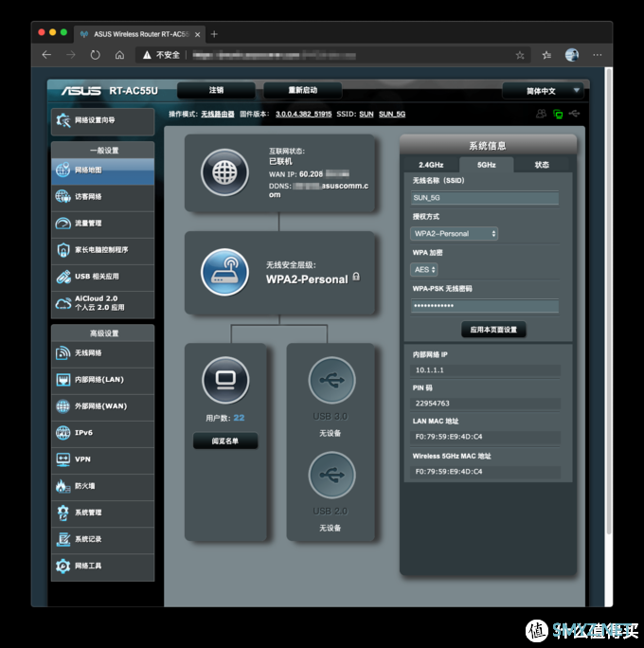Click the USB 2.0 port icon
This screenshot has width=644, height=648.
point(331,475)
